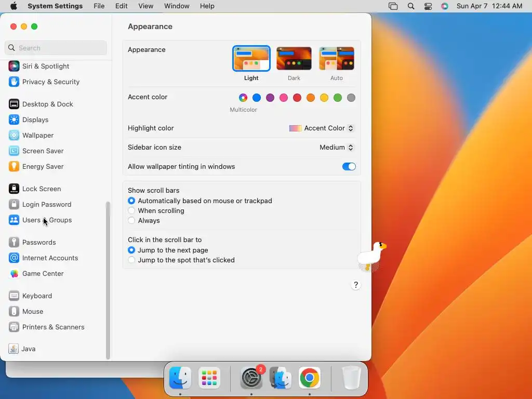This screenshot has width=532, height=399.
Task: Select the blue accent color
Action: [x=257, y=98]
